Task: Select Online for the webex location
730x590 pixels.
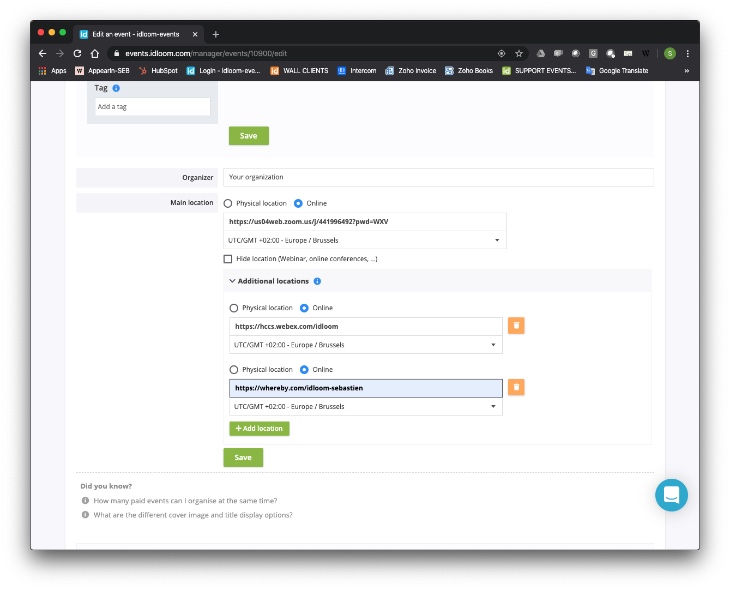Action: click(304, 308)
